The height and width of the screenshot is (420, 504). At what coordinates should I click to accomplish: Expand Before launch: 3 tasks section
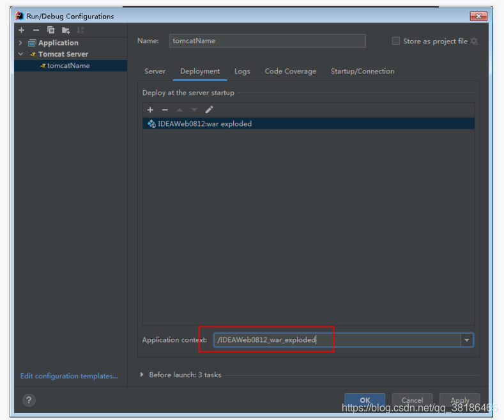(x=142, y=375)
